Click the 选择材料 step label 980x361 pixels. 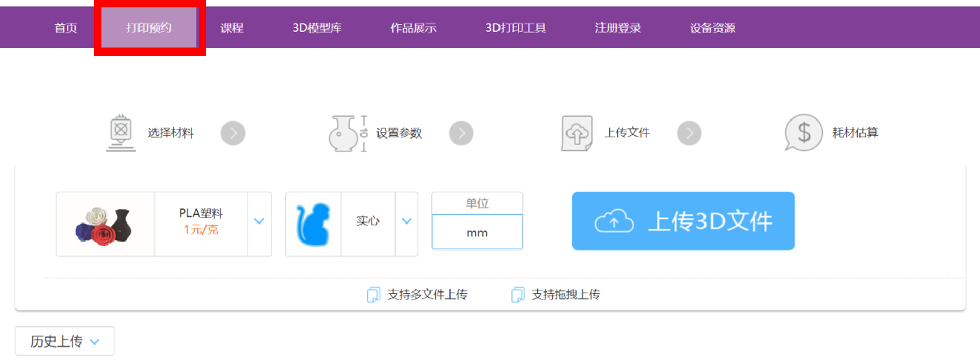tap(170, 133)
